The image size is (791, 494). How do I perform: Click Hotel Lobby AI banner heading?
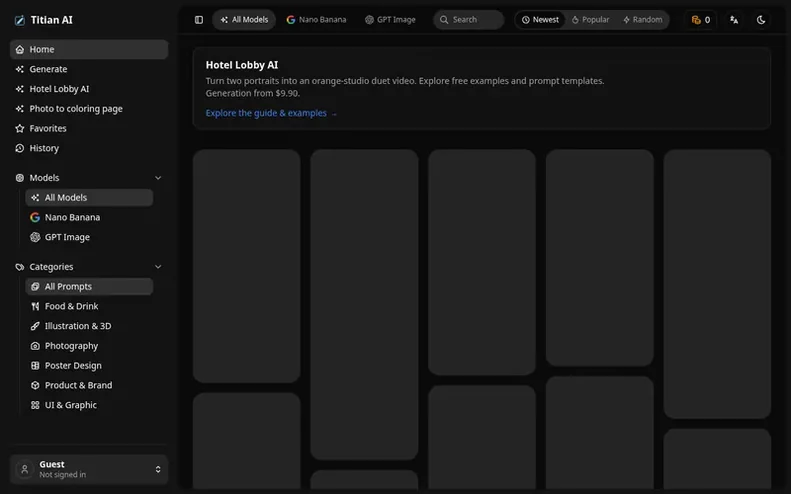tap(242, 65)
